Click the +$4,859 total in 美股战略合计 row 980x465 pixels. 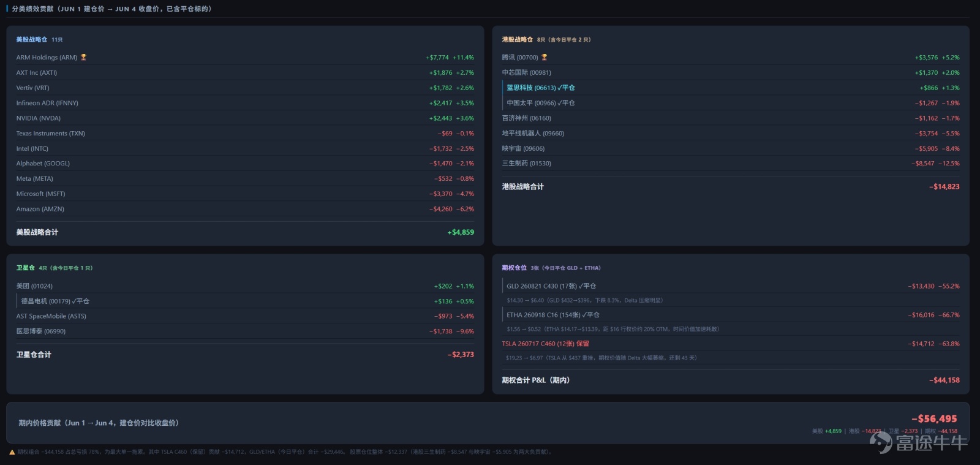tap(461, 232)
